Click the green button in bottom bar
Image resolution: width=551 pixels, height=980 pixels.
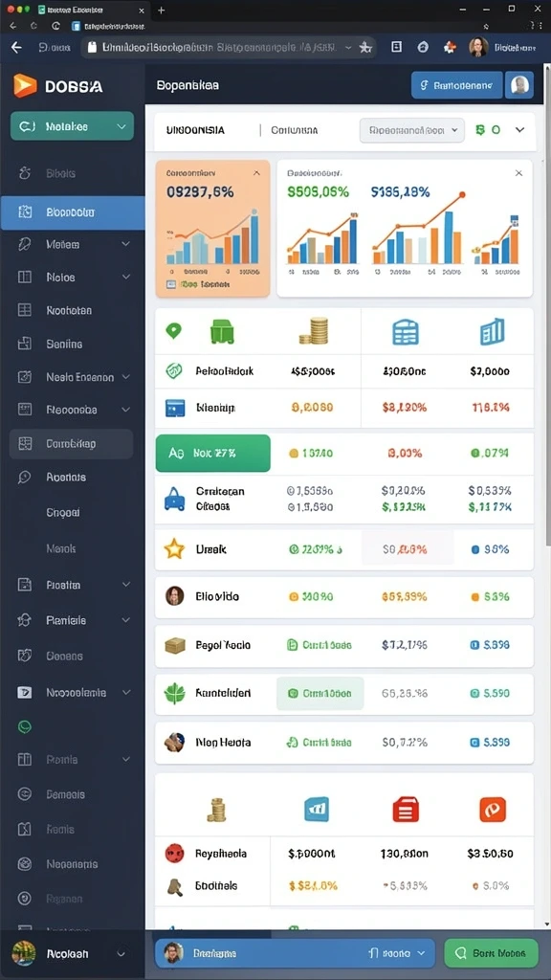pos(491,953)
